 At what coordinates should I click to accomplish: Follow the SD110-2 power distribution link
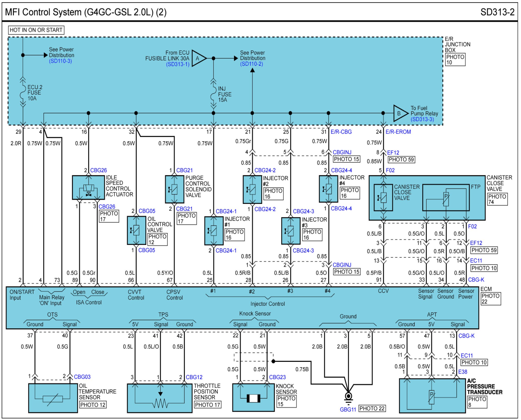pos(251,64)
